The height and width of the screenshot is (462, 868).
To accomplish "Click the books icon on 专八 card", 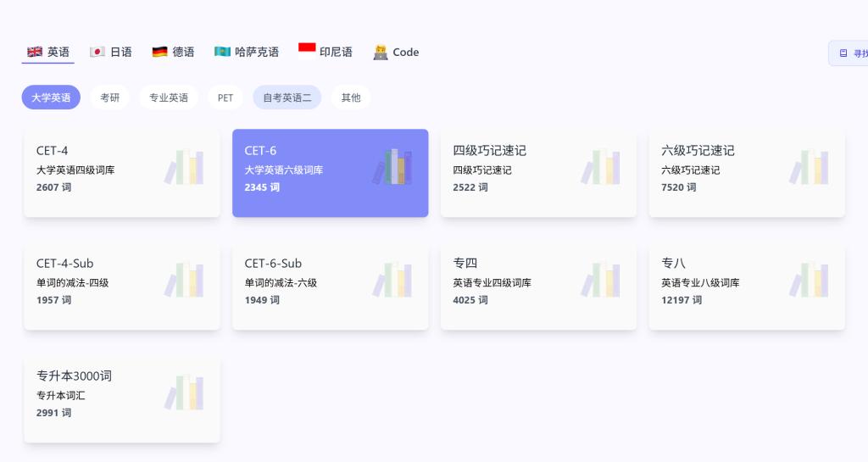I will (809, 280).
